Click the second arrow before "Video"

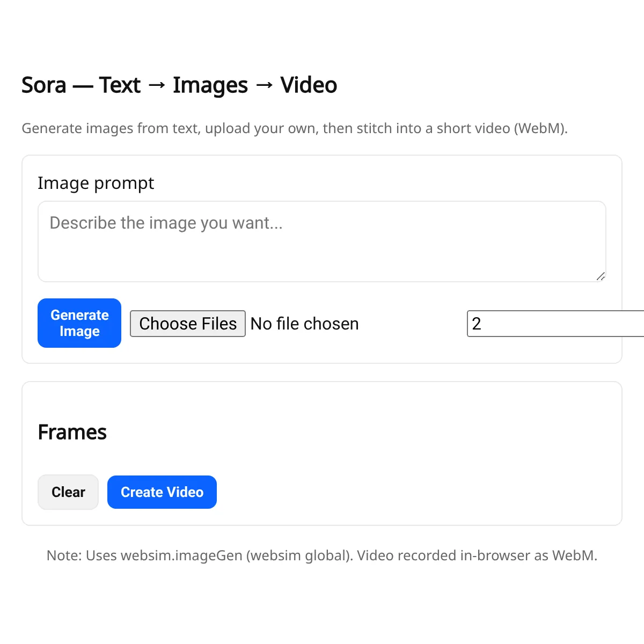[264, 85]
